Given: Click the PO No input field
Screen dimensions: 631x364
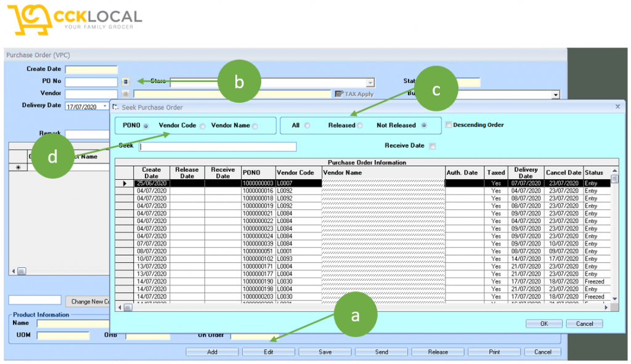Looking at the screenshot, I should click(91, 82).
